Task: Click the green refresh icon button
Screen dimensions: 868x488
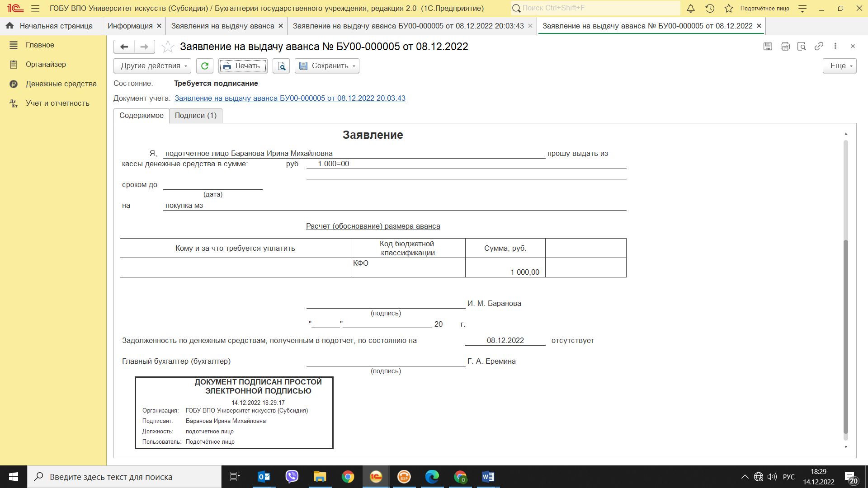Action: point(204,66)
